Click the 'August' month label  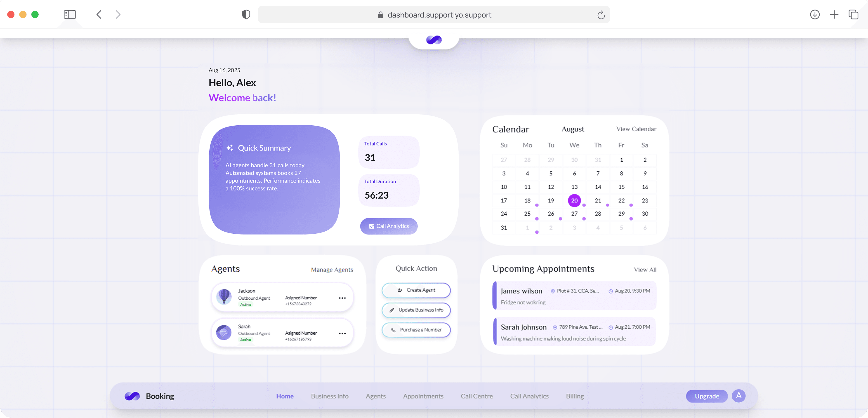573,129
